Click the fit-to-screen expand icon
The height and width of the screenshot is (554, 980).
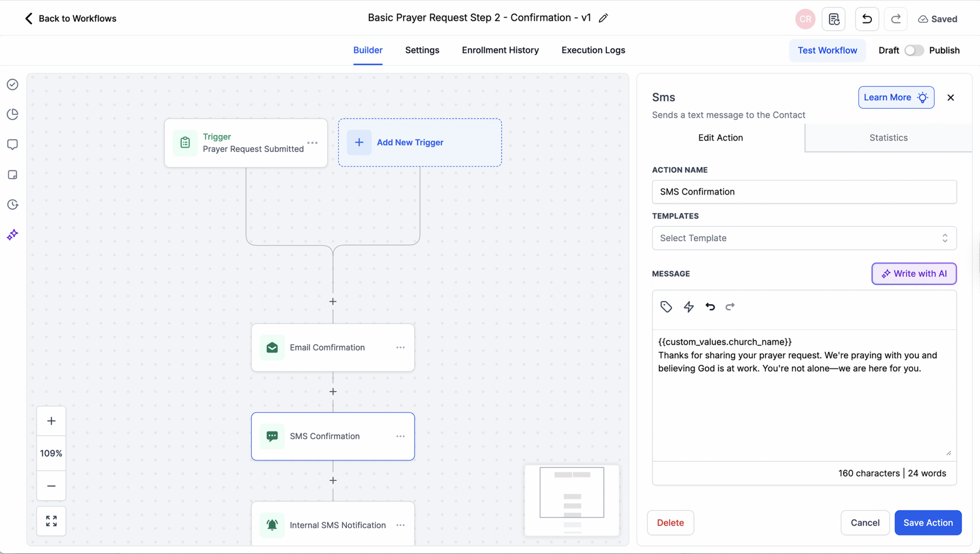51,521
